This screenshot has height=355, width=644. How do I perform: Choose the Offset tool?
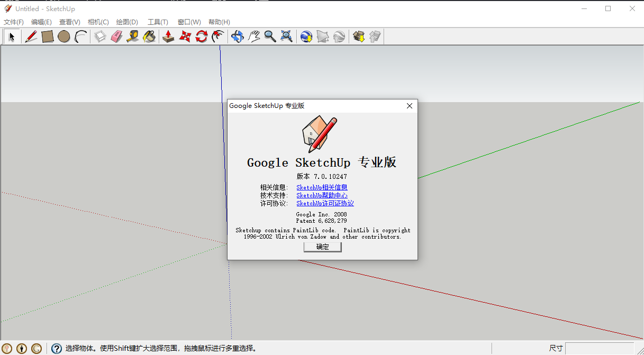(217, 37)
